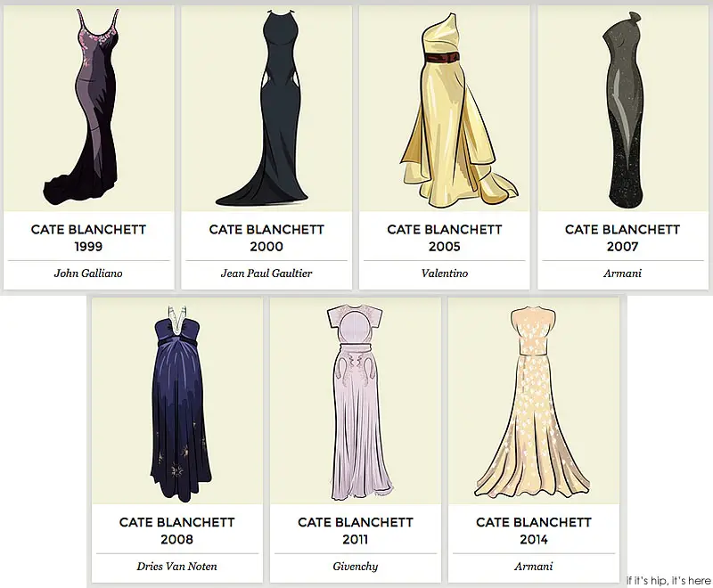713x588 pixels.
Task: Click the 'Dries Van Noten' designer label
Action: 176,567
